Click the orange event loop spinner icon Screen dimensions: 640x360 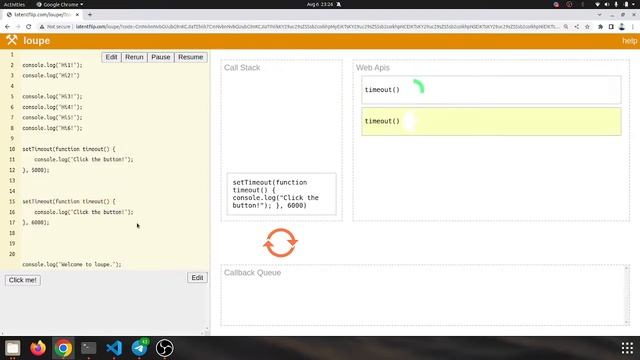(280, 243)
